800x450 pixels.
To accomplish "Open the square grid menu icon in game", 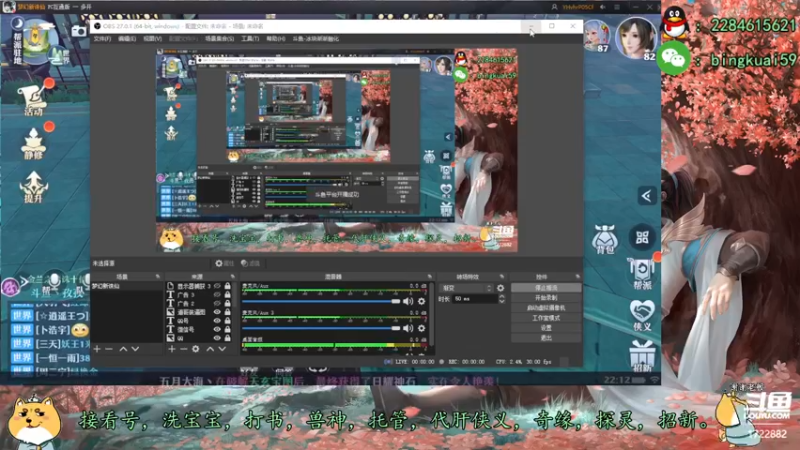I will point(642,237).
